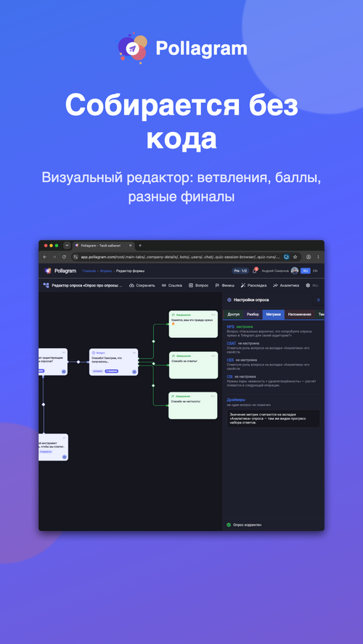The image size is (363, 644).
Task: Click the CSI metric label
Action: click(x=230, y=376)
